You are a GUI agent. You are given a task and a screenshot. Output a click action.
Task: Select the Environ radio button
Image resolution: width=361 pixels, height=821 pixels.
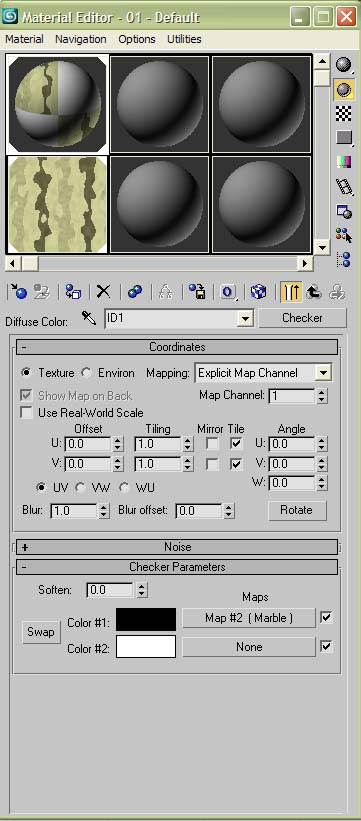87,373
